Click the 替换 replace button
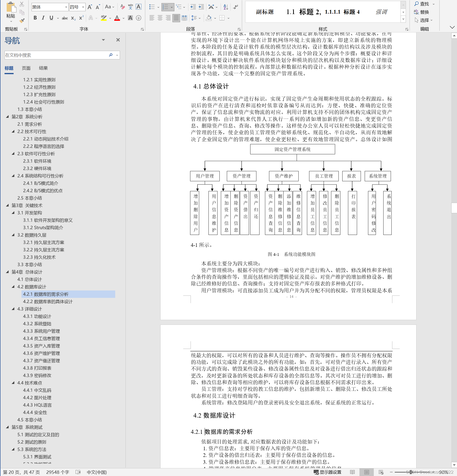This screenshot has height=476, width=457. tap(422, 12)
